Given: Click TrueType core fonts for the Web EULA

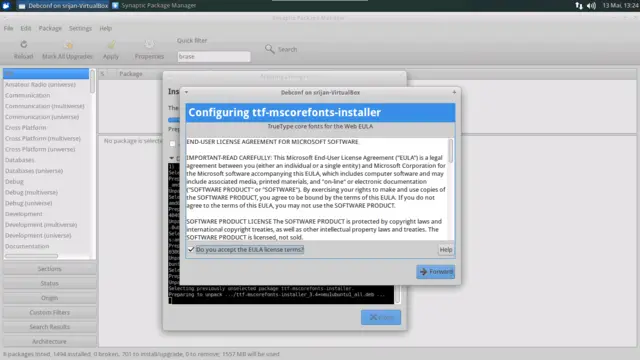Looking at the screenshot, I should pos(320,127).
